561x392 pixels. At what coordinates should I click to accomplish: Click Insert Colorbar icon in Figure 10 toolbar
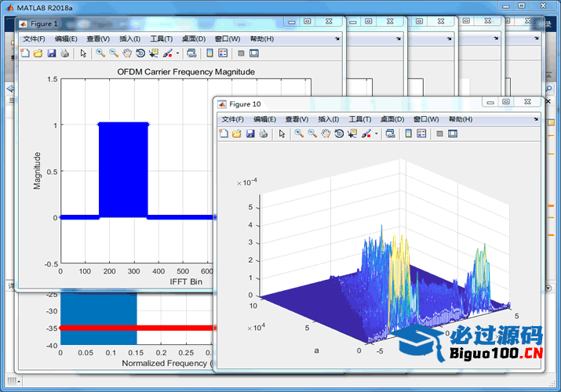pyautogui.click(x=408, y=133)
